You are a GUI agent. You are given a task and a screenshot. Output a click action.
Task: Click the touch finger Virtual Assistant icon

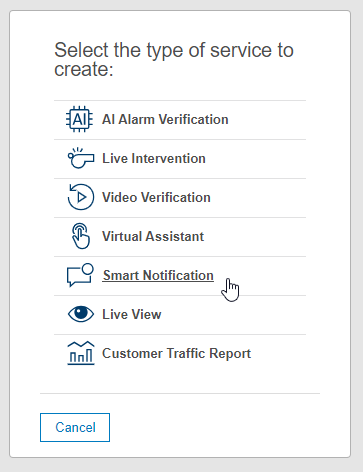pos(81,236)
